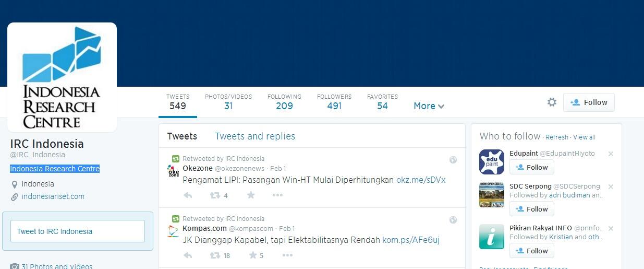Click SDC Serpong @SDCSerpong name
This screenshot has width=644, height=269.
coord(555,186)
